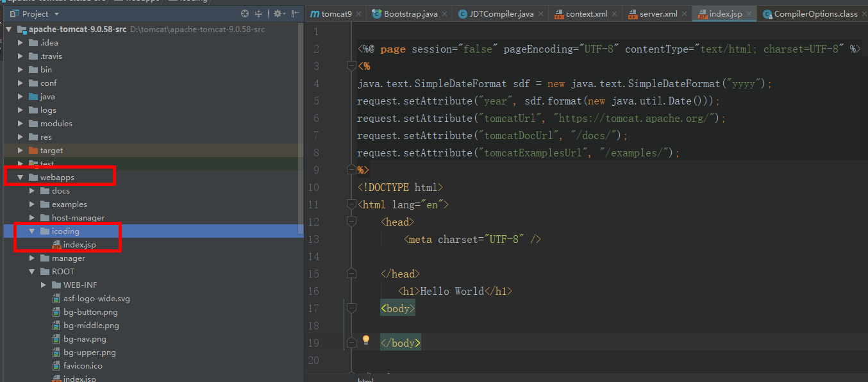Toggle fold marker for head tag line 12
The height and width of the screenshot is (382, 868).
tap(351, 221)
